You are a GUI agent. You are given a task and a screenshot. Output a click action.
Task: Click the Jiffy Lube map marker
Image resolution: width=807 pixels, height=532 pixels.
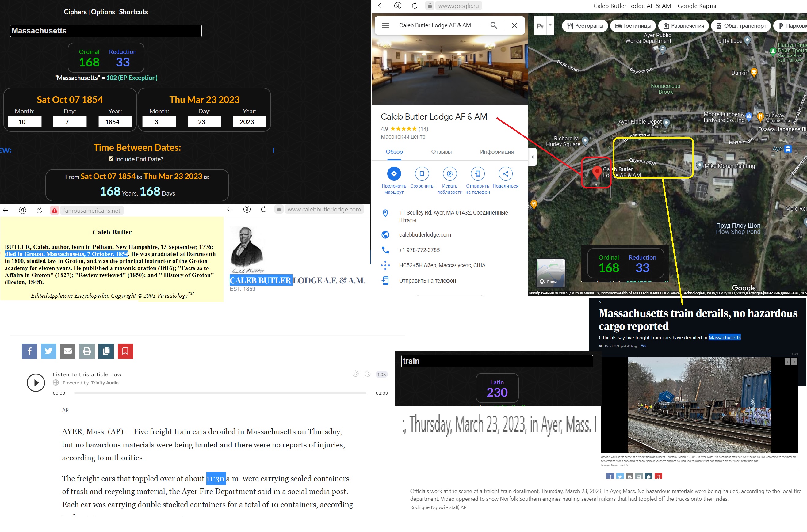(x=747, y=41)
